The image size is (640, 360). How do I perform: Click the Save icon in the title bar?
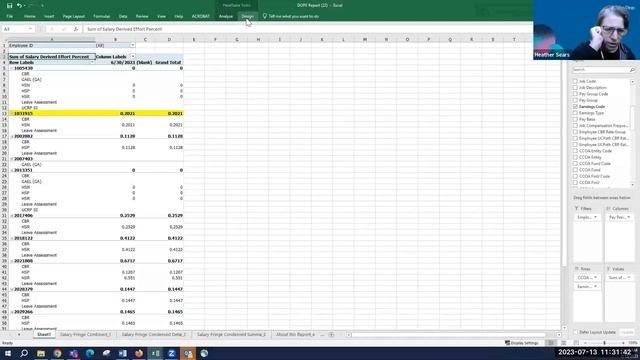point(9,5)
